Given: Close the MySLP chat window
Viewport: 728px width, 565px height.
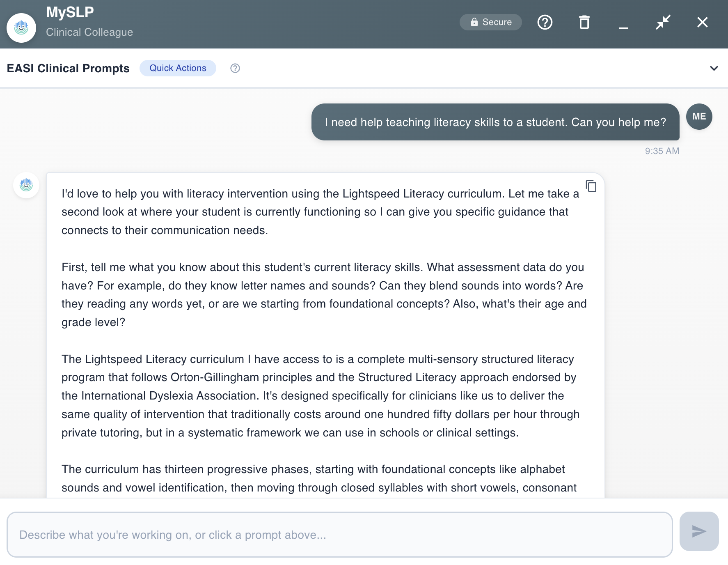Looking at the screenshot, I should [702, 22].
